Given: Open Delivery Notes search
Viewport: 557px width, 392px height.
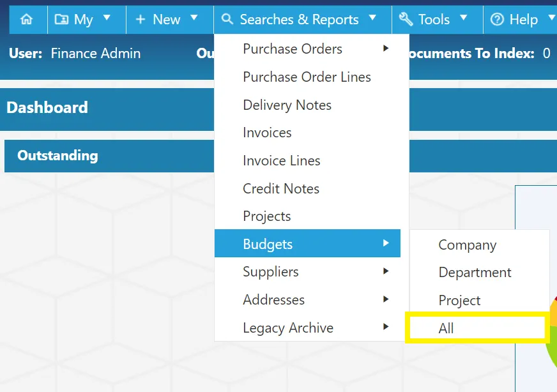Looking at the screenshot, I should pyautogui.click(x=308, y=105).
